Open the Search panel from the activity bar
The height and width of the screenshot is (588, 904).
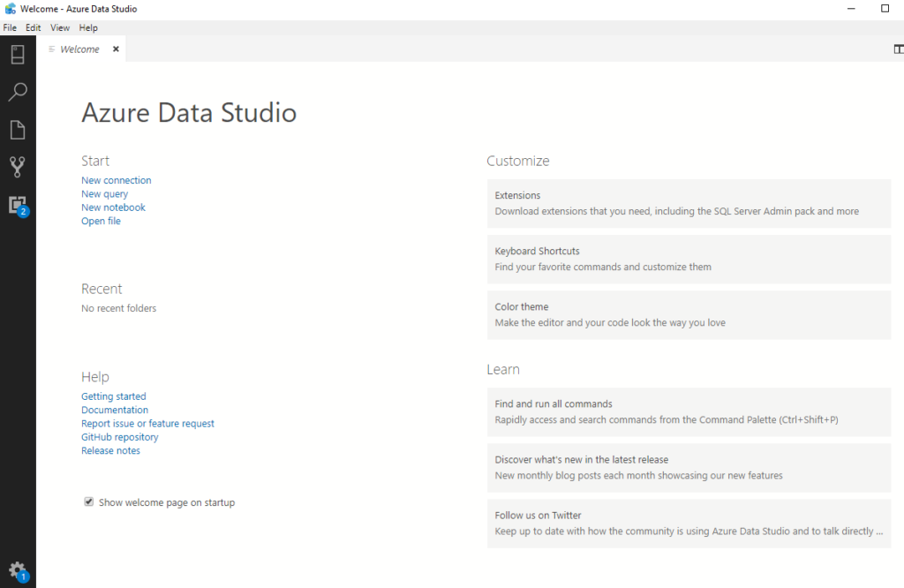(x=18, y=92)
